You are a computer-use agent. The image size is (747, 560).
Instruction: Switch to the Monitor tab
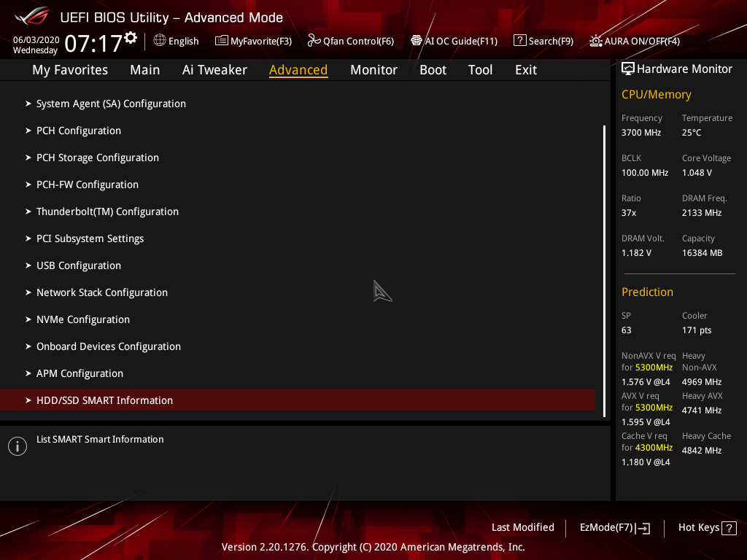[x=373, y=69]
